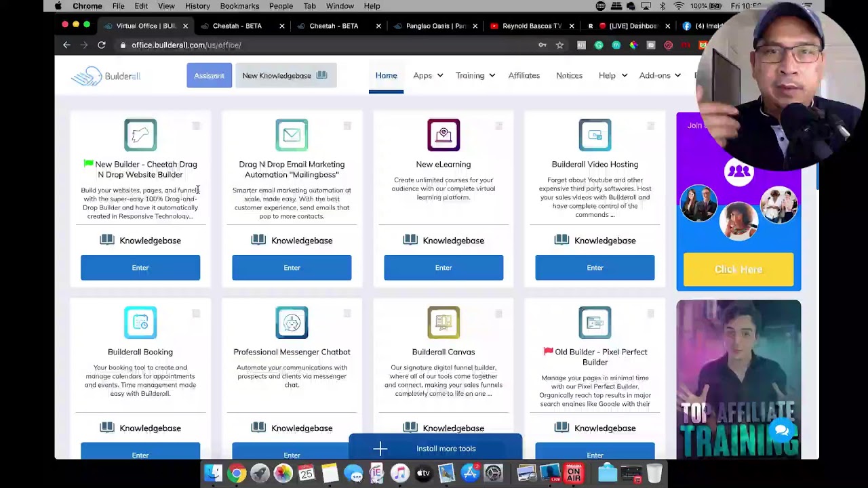Open the ON AIR app in the dock
This screenshot has width=868, height=488.
(574, 472)
